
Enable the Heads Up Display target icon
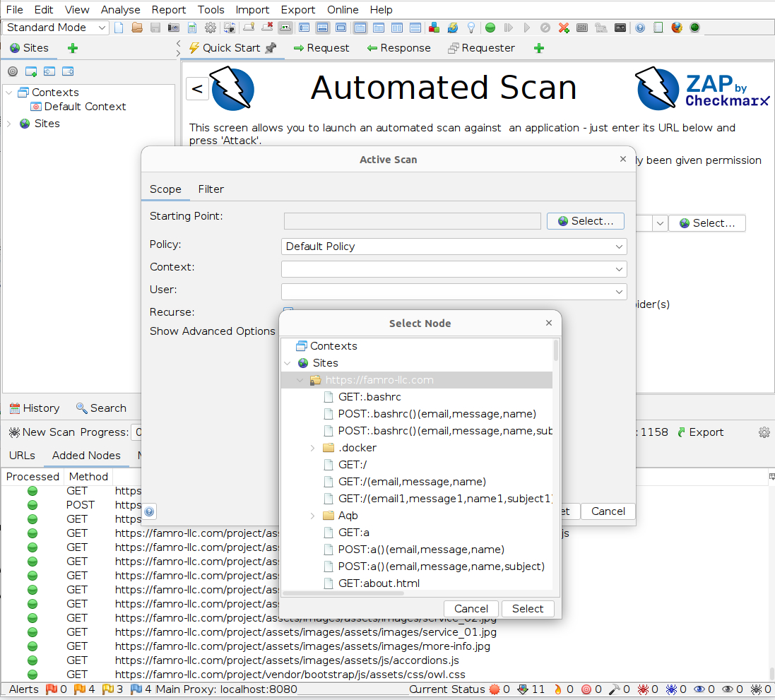click(x=695, y=28)
